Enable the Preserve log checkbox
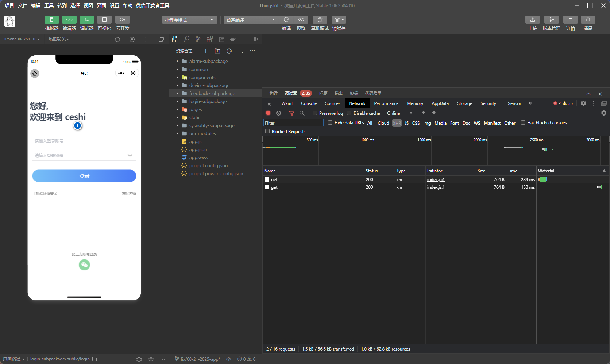Screen dimensions: 610x364 tap(315, 113)
